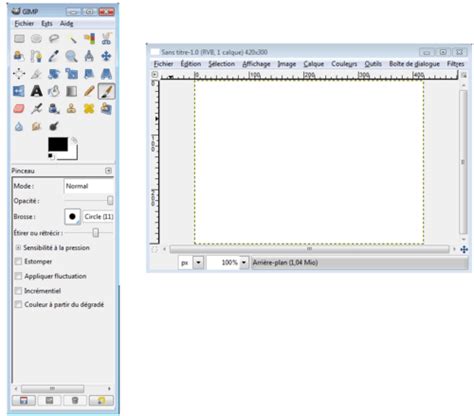Select the Perspective Clone tool
This screenshot has height=416, width=474.
tap(106, 108)
